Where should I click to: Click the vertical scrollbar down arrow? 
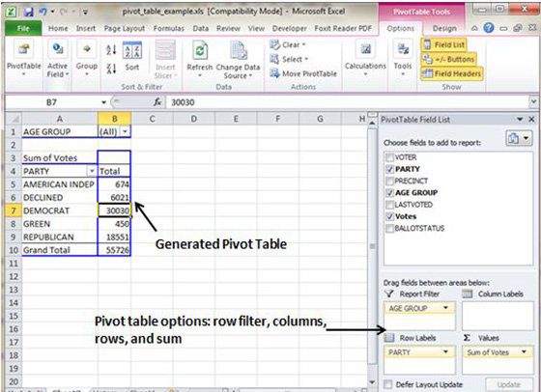click(x=372, y=381)
